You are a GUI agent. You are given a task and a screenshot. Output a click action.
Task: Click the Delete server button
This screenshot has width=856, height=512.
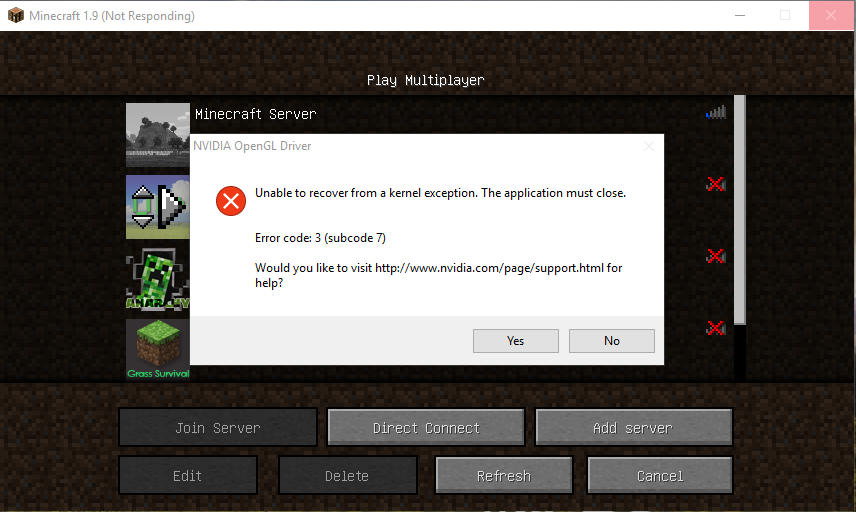pyautogui.click(x=347, y=475)
